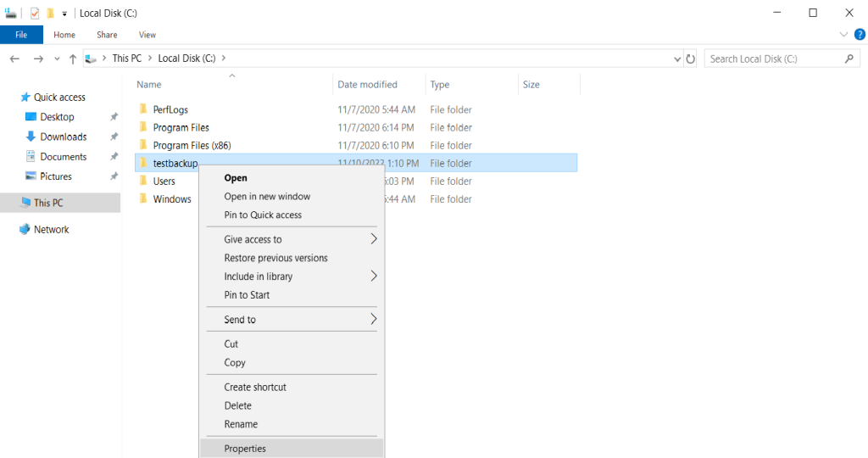Click the Downloads pin icon
This screenshot has width=868, height=458.
pos(114,137)
